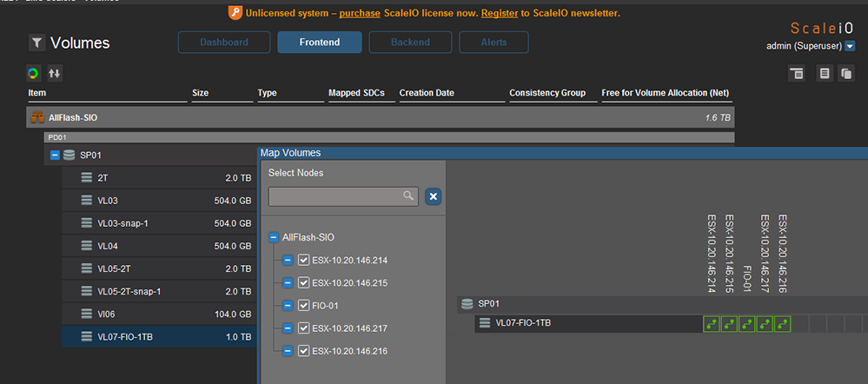Viewport: 868px width, 384px height.
Task: Click the SP01 pool icon in the Map Volumes grid
Action: point(467,304)
